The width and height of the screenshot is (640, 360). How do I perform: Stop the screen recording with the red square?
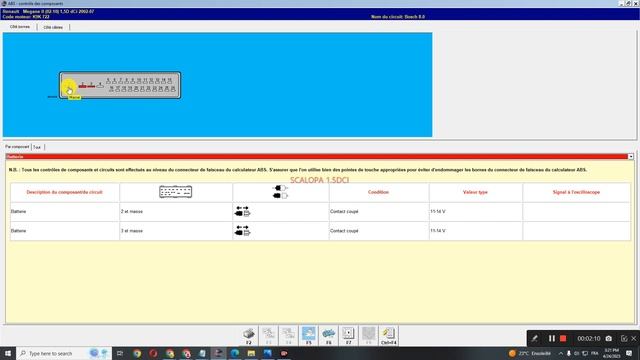click(563, 338)
